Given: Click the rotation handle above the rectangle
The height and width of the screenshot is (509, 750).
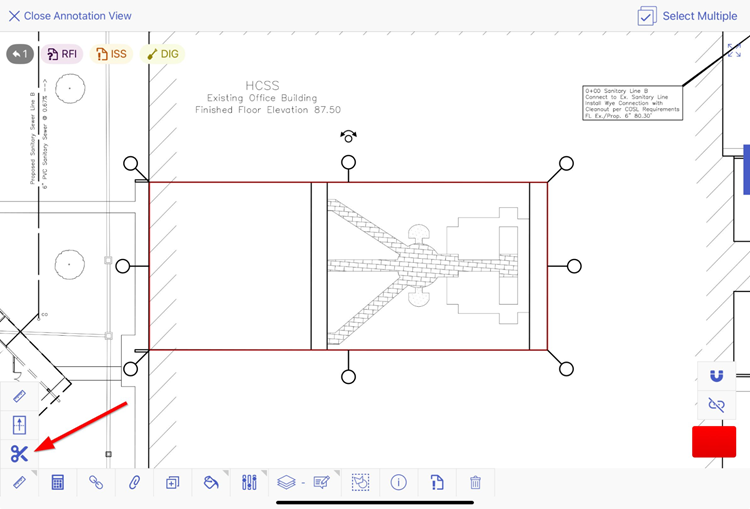Looking at the screenshot, I should [348, 137].
